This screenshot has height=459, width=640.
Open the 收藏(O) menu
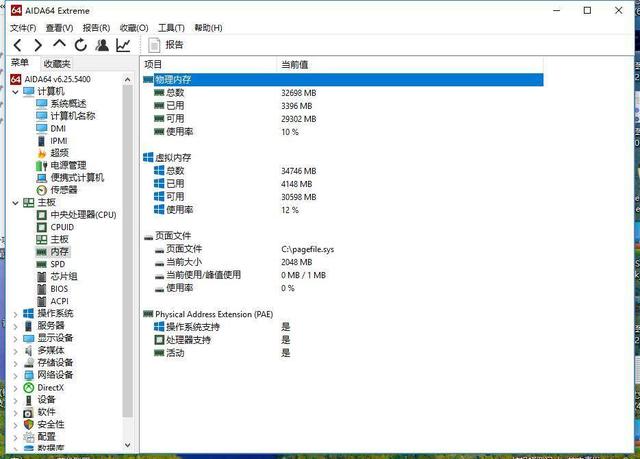pos(134,28)
